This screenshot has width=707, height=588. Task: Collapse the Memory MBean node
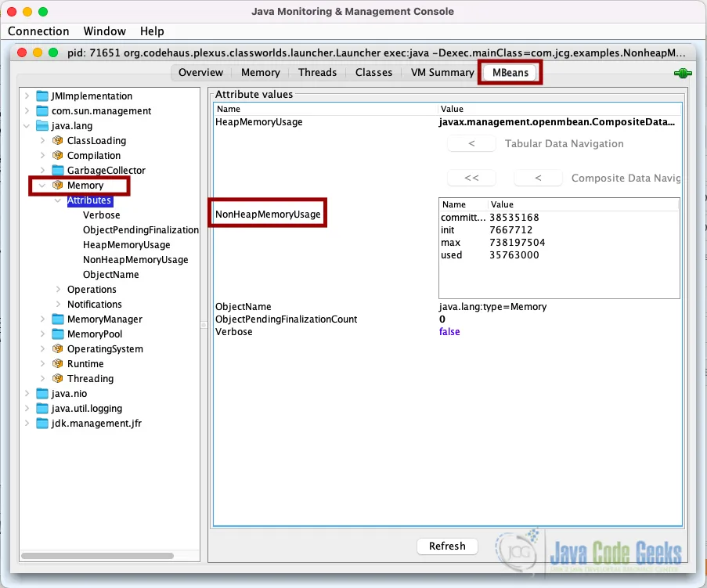(42, 186)
